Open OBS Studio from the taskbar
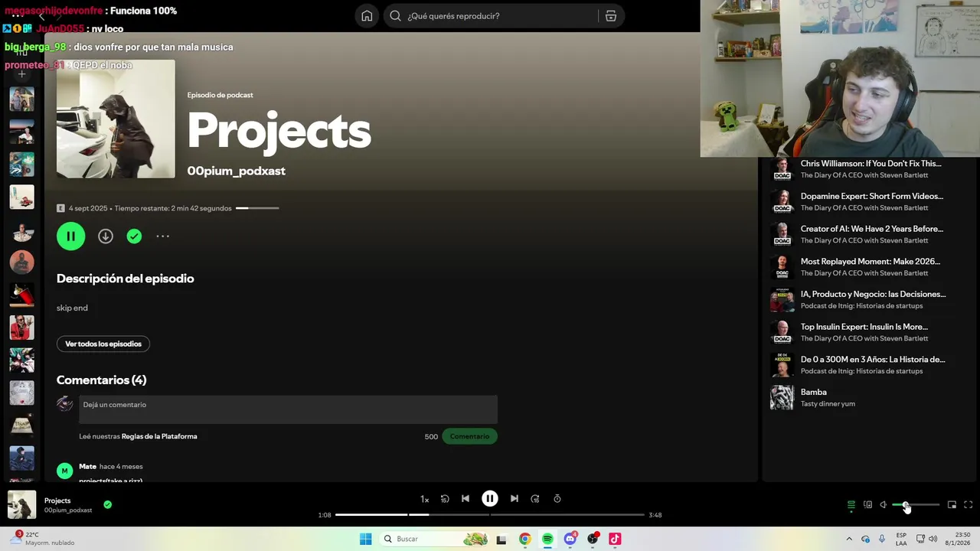The width and height of the screenshot is (980, 551). click(x=593, y=539)
